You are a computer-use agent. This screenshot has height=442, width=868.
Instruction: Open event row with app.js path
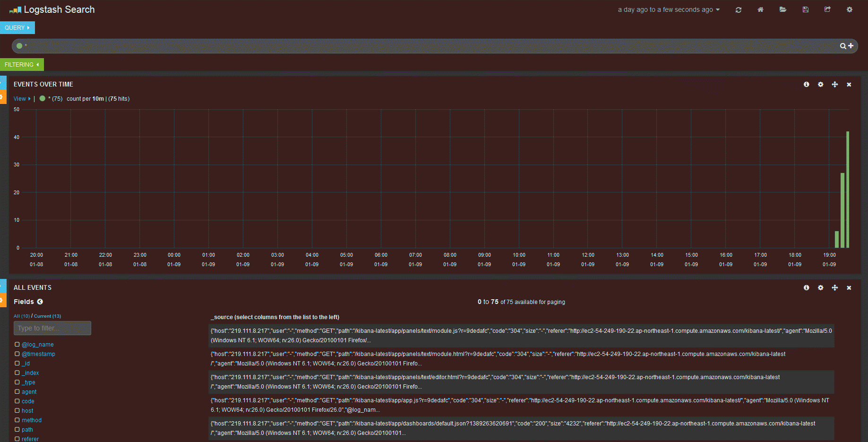521,405
